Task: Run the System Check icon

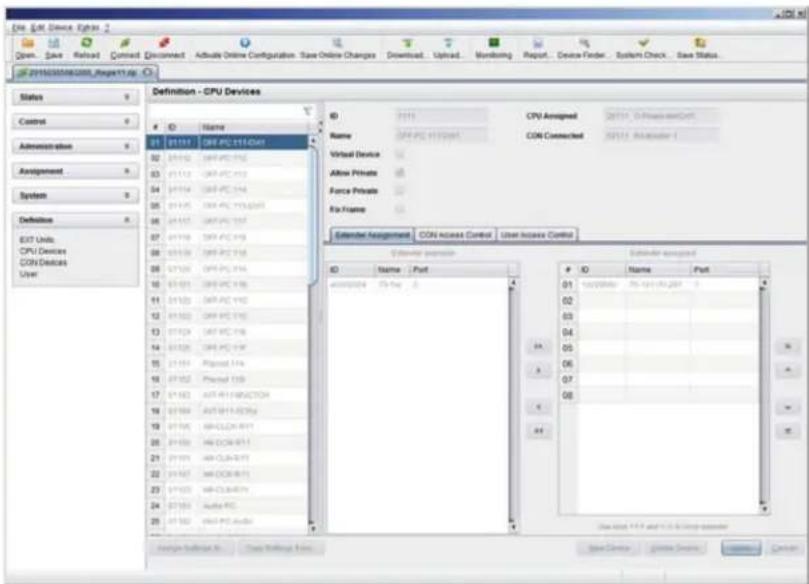Action: (x=643, y=43)
